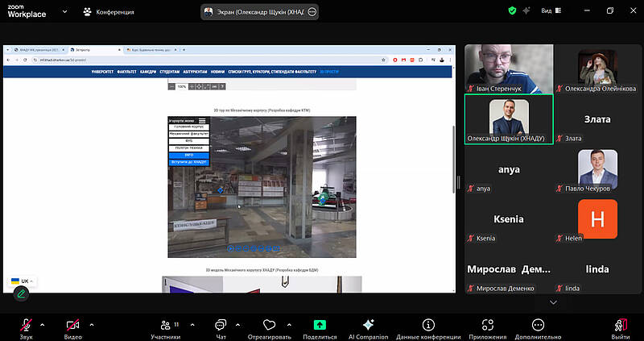The height and width of the screenshot is (341, 644).
Task: Click the pencil annotate button
Action: click(20, 293)
